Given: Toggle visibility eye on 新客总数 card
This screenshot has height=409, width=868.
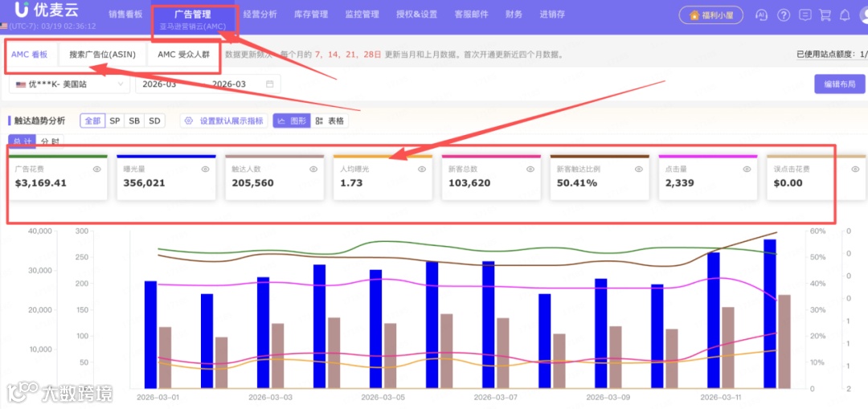Looking at the screenshot, I should click(530, 170).
